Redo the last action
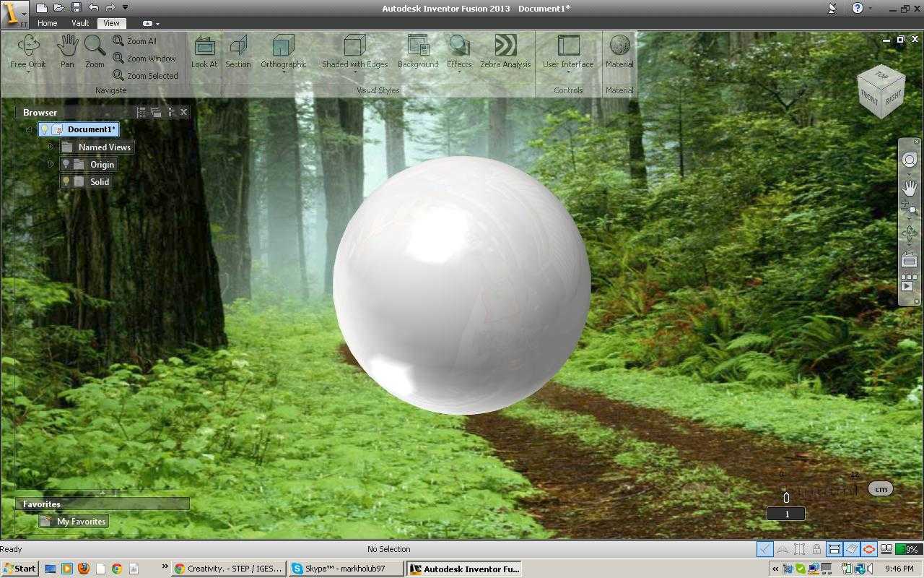 (x=110, y=8)
